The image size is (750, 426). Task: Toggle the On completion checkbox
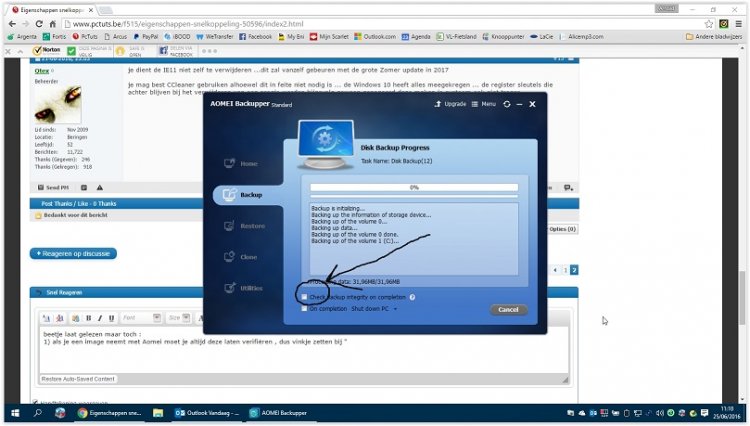[304, 309]
